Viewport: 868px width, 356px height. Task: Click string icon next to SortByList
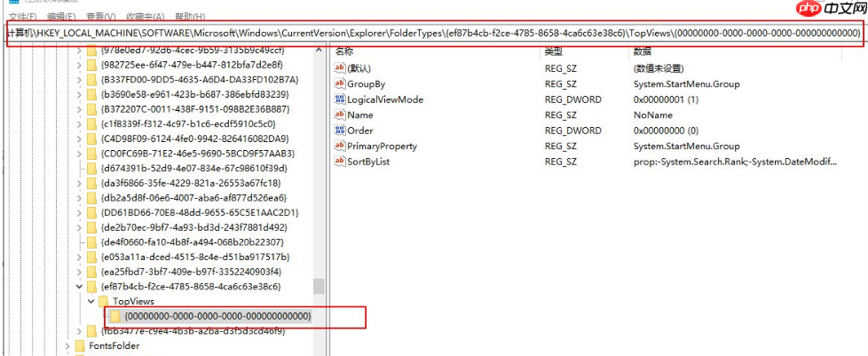point(340,162)
